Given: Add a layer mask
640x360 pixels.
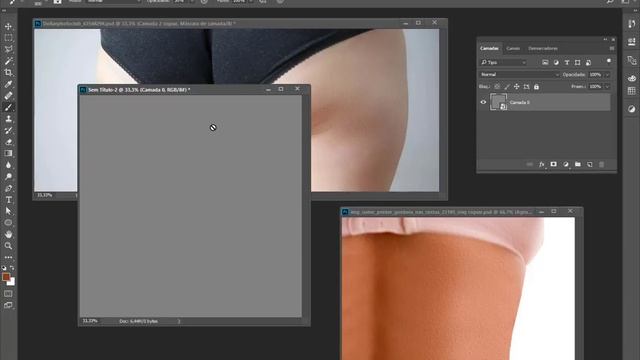Looking at the screenshot, I should [553, 164].
